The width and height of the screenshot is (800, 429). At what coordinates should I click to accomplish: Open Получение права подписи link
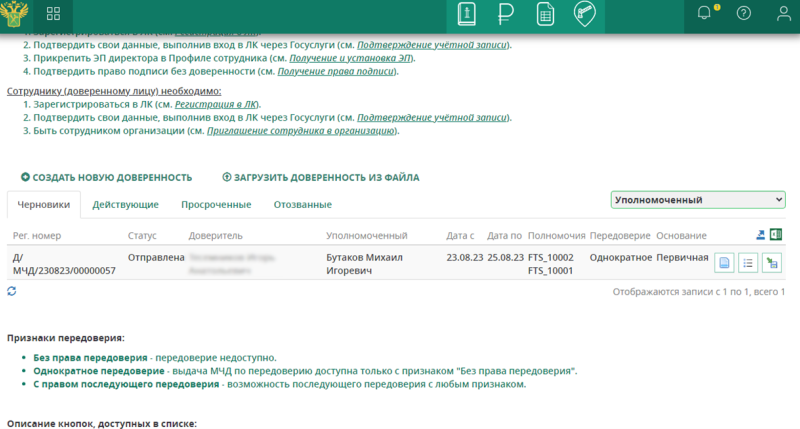tap(336, 71)
